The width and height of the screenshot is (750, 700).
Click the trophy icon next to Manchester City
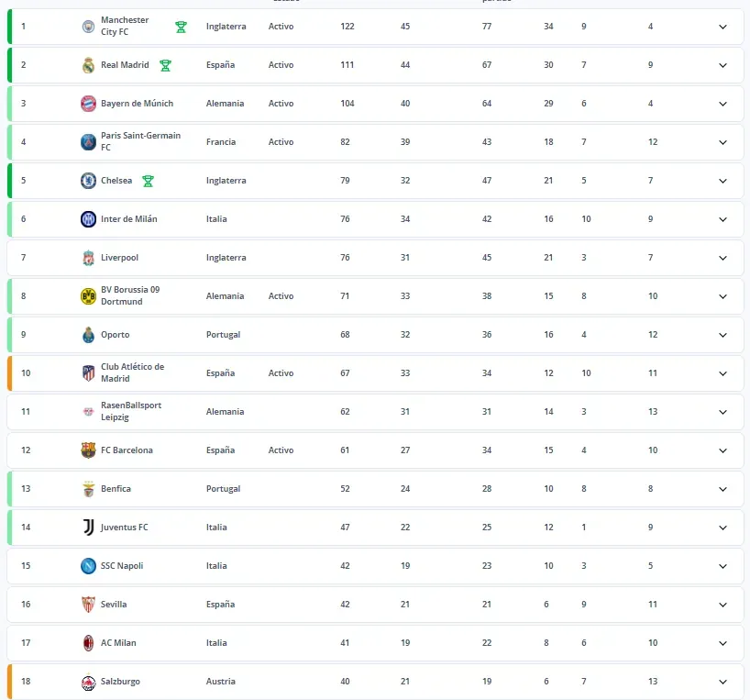coord(181,26)
